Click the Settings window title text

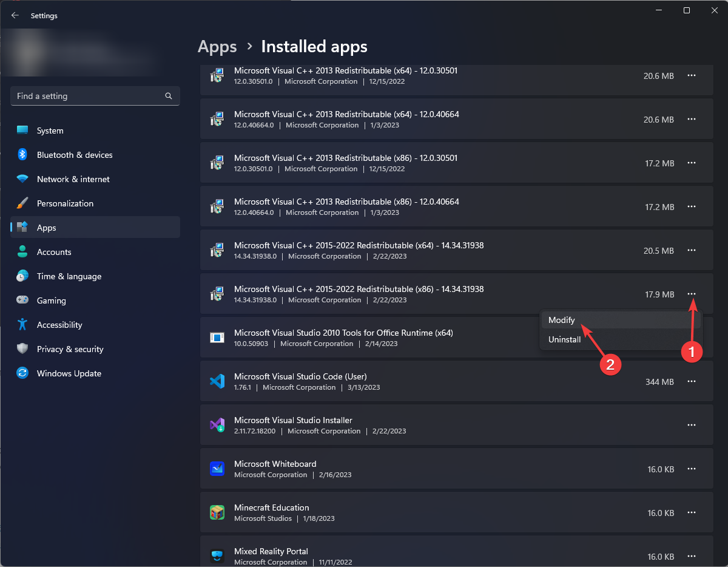click(44, 16)
